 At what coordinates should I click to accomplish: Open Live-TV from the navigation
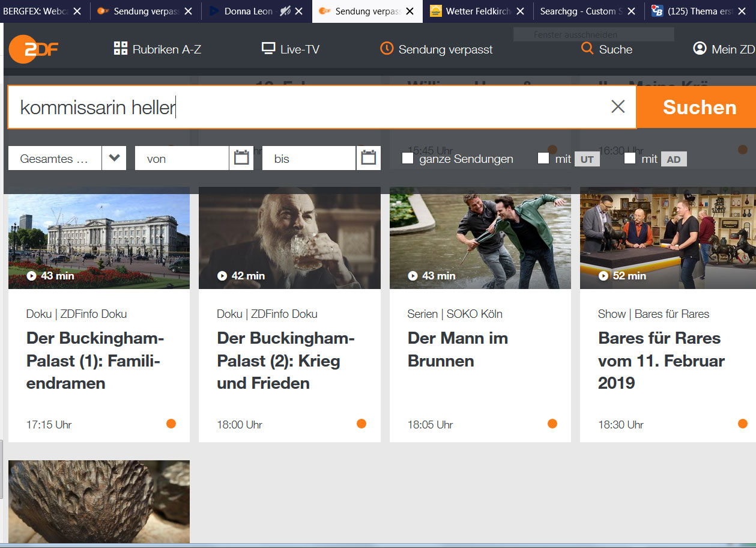coord(291,49)
